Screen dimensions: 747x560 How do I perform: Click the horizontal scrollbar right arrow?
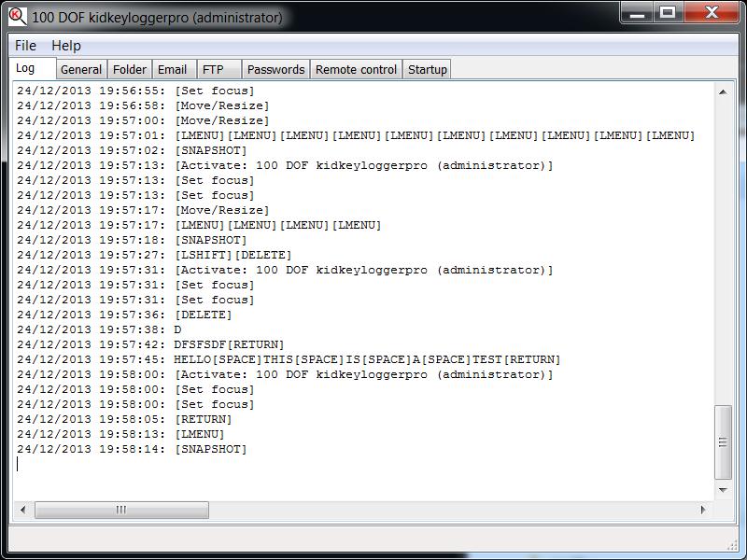point(704,510)
